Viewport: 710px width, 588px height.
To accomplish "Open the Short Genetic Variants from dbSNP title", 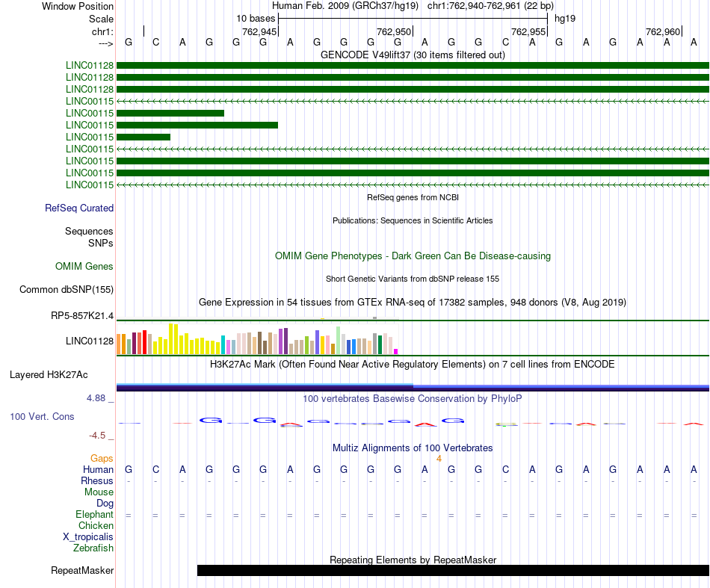I will pos(413,279).
